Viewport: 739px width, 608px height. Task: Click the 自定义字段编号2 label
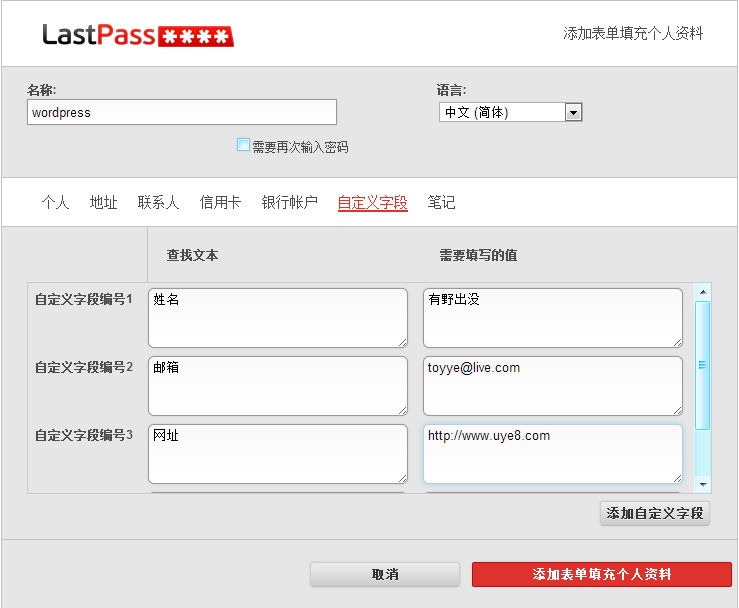click(83, 367)
